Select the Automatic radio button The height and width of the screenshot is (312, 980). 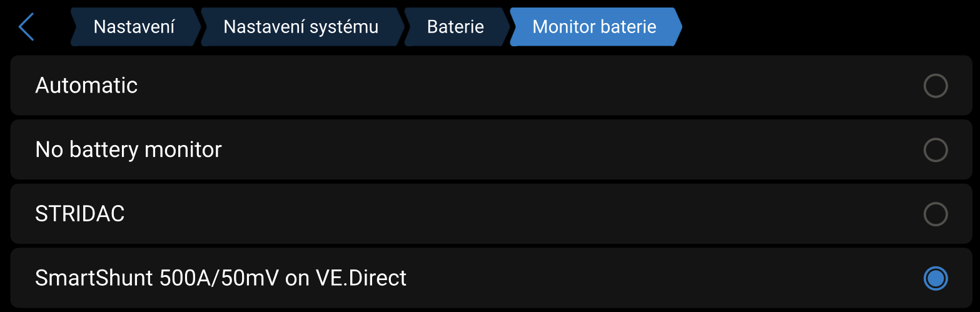(935, 86)
